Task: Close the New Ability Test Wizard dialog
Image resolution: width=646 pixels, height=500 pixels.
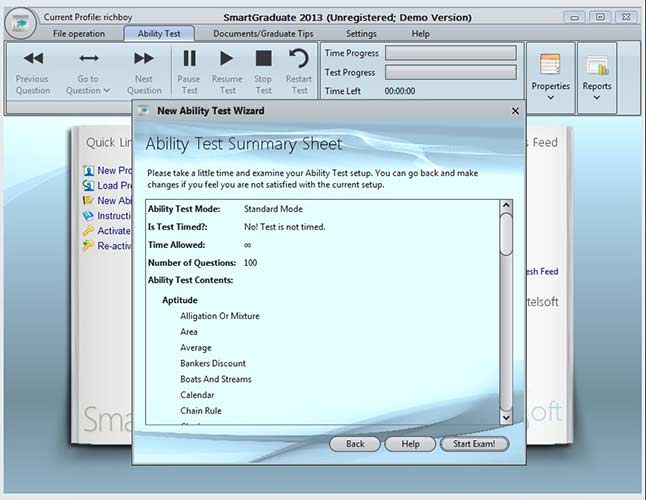Action: coord(515,111)
